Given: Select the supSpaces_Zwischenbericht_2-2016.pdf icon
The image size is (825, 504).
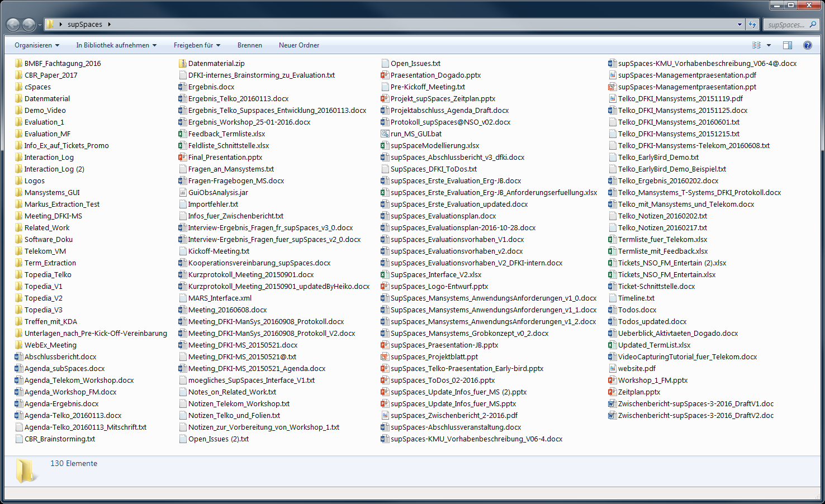Looking at the screenshot, I should [x=385, y=416].
